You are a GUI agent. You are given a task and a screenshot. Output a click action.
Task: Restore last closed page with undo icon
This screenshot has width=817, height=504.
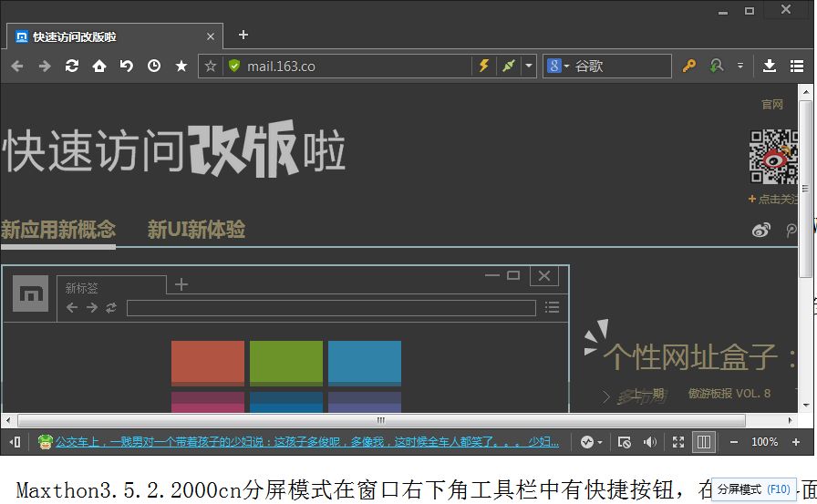click(x=126, y=67)
